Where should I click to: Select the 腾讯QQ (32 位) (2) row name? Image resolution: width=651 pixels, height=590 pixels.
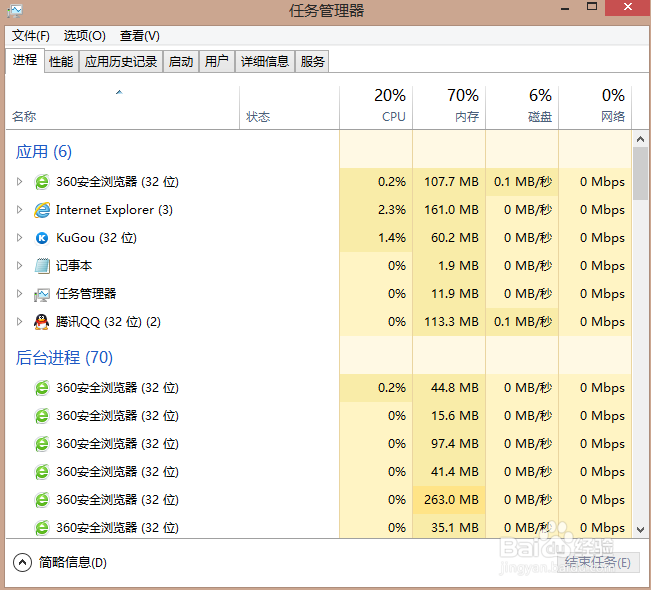pos(108,322)
